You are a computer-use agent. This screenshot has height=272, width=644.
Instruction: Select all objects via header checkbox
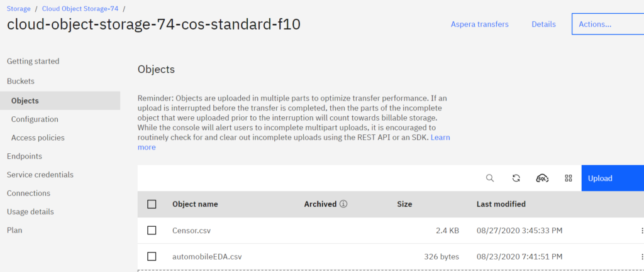click(x=152, y=204)
